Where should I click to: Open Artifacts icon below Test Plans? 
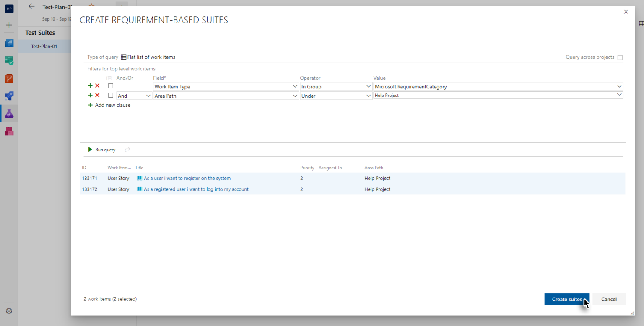tap(9, 131)
